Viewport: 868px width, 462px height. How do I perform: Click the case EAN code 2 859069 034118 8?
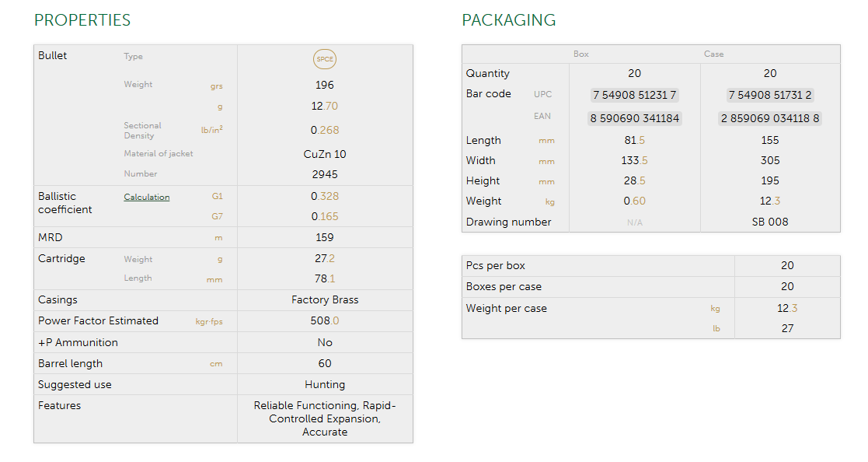pyautogui.click(x=769, y=118)
